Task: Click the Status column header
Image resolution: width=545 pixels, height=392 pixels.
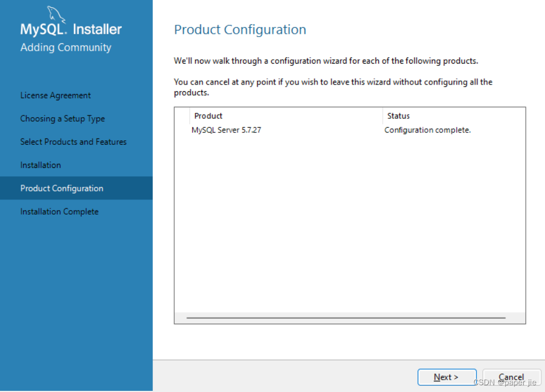Action: pos(454,116)
